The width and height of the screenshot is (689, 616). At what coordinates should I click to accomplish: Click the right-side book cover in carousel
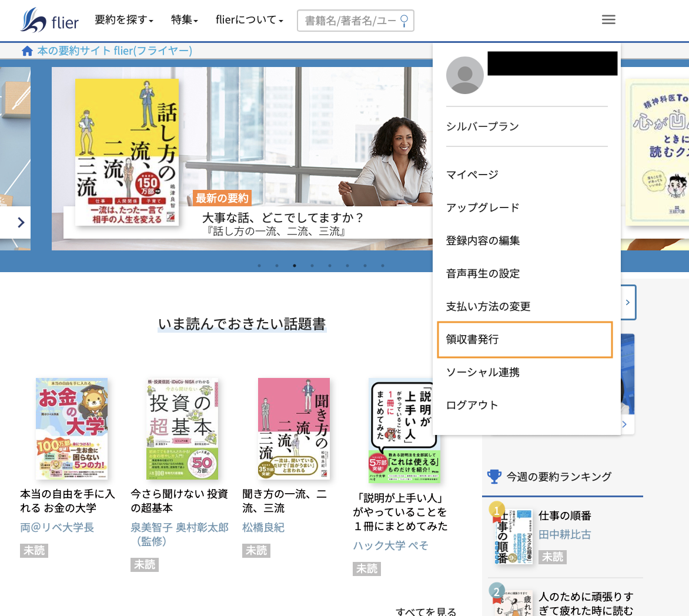point(657,152)
